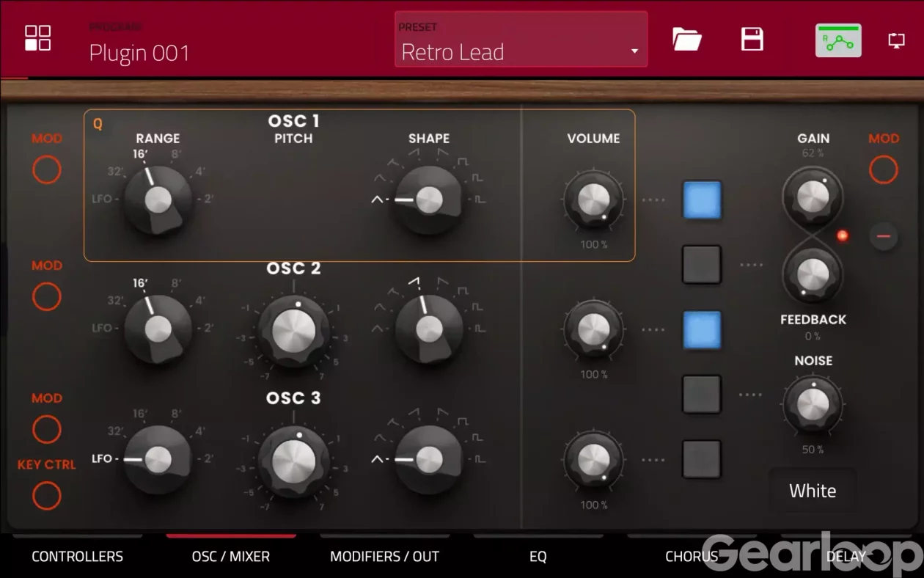
Task: Click the green automation curve icon
Action: (838, 40)
